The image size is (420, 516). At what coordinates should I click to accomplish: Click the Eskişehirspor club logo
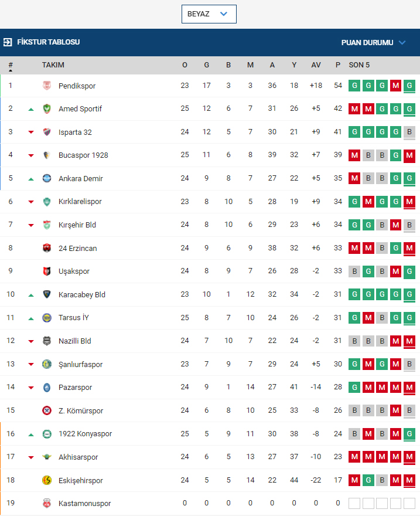point(47,480)
